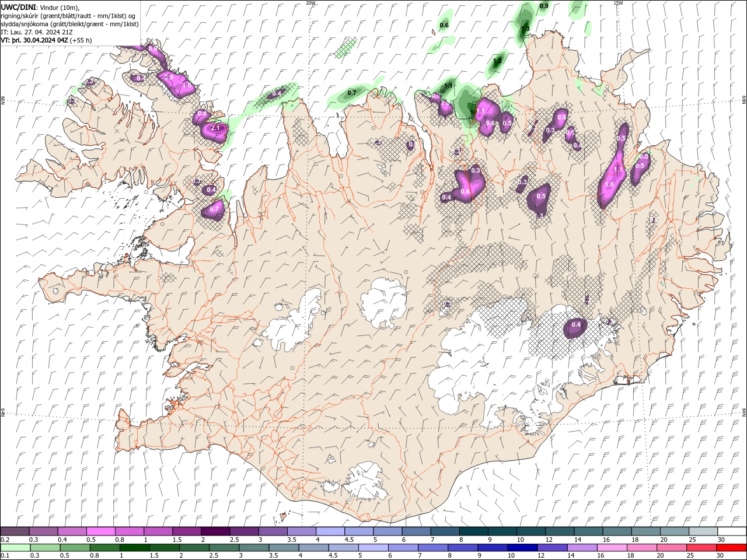Click the black '0.7' value on green rain
The height and width of the screenshot is (560, 747).
[x=352, y=93]
